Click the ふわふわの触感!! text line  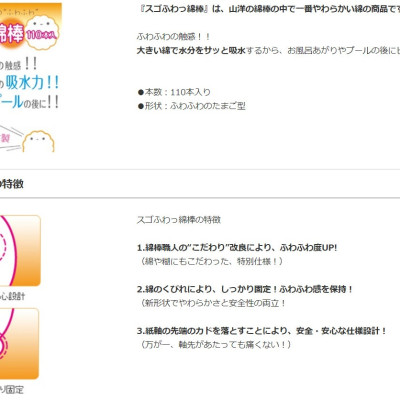coord(174,37)
